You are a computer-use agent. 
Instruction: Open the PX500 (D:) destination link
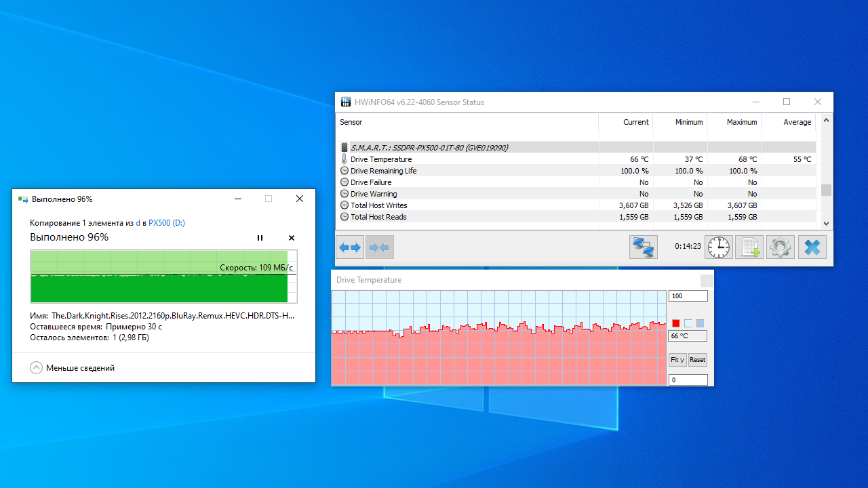(167, 222)
